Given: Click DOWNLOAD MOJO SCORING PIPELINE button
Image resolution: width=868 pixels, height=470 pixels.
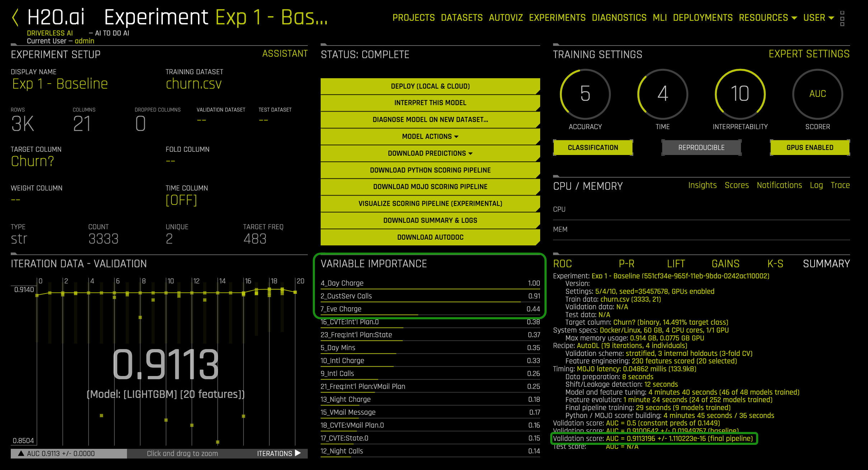Looking at the screenshot, I should [430, 187].
